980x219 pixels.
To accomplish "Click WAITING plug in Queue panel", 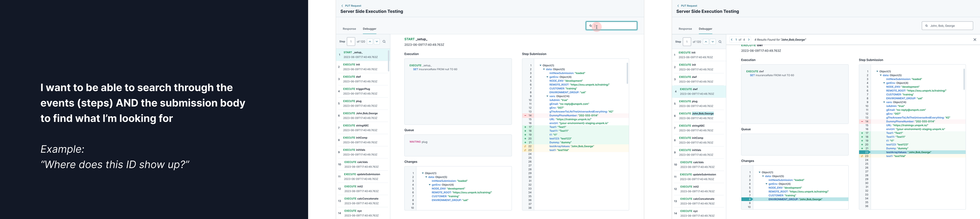I will (x=418, y=142).
